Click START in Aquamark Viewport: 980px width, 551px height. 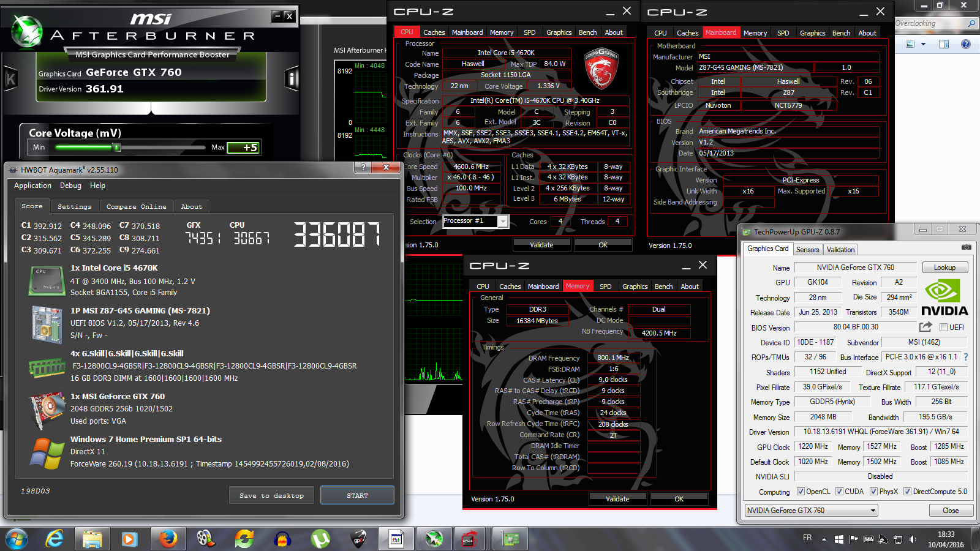click(x=357, y=495)
